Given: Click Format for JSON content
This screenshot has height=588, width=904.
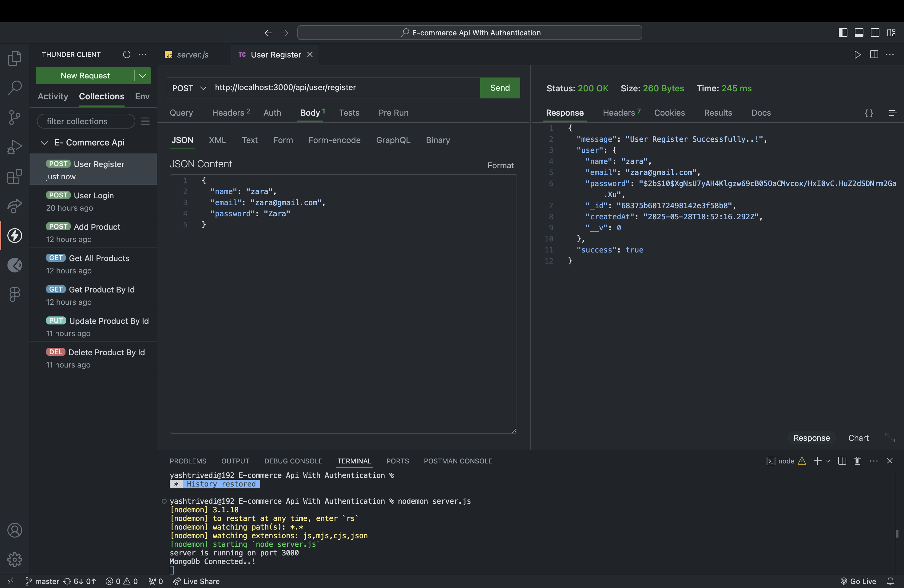Looking at the screenshot, I should 500,165.
